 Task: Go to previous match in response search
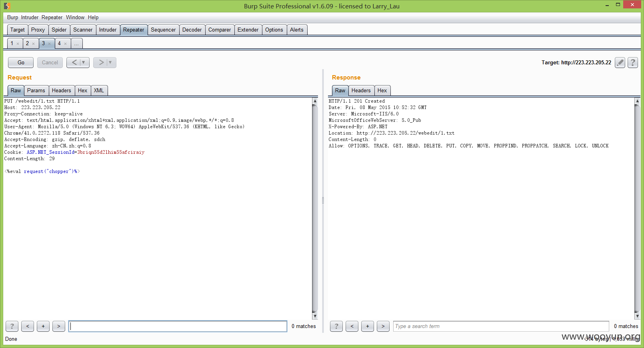(352, 326)
